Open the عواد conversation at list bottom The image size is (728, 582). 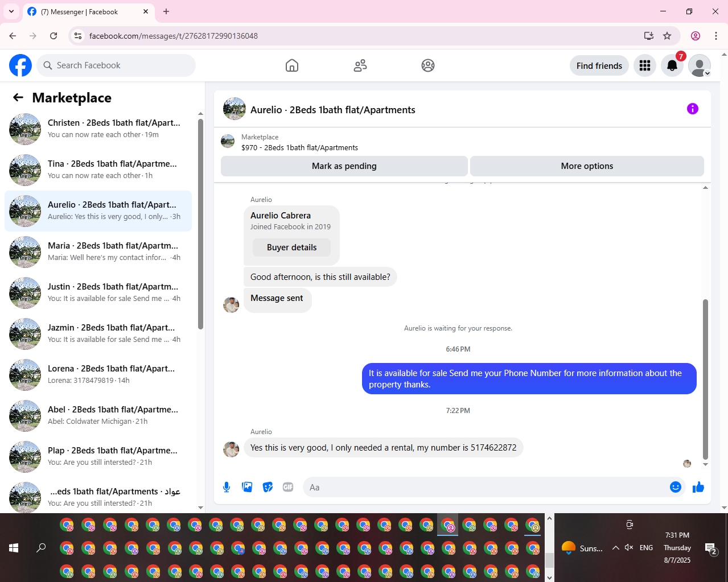98,497
